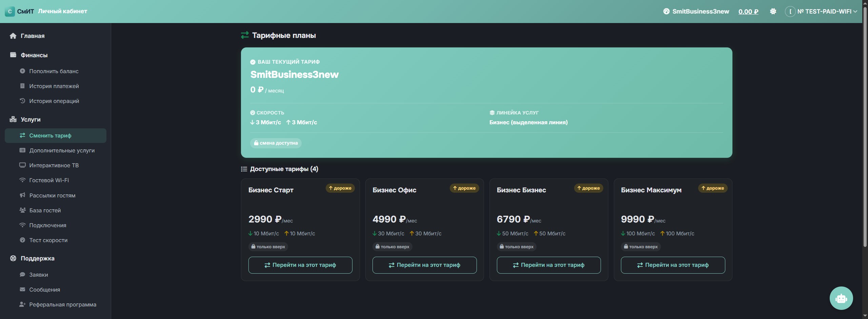Switch to the Бизнес Максимум tariff
868x319 pixels.
[673, 265]
